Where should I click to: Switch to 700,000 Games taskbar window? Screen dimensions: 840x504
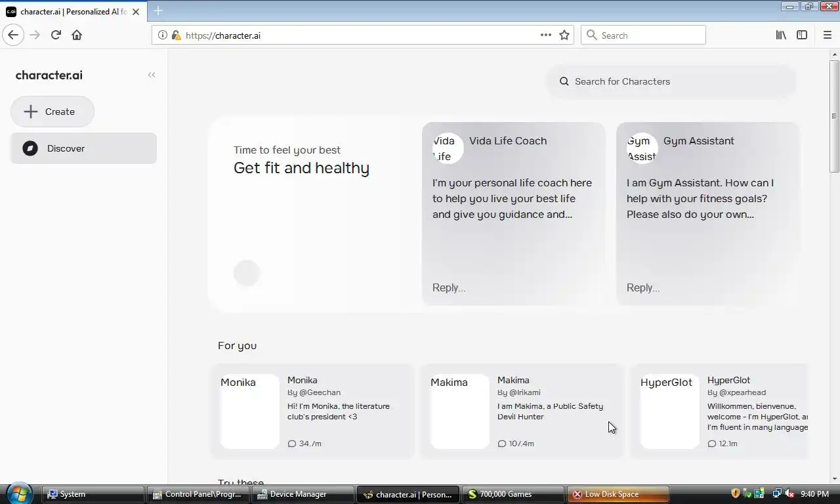513,494
